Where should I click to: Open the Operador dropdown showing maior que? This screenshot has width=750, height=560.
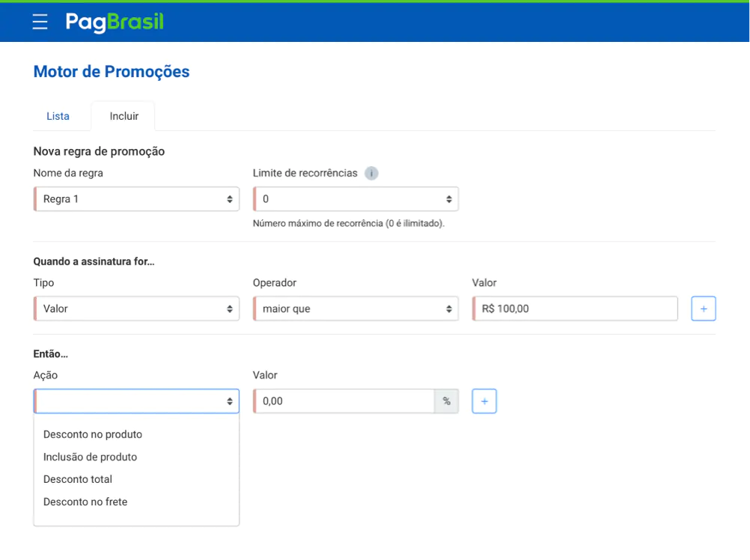tap(356, 308)
